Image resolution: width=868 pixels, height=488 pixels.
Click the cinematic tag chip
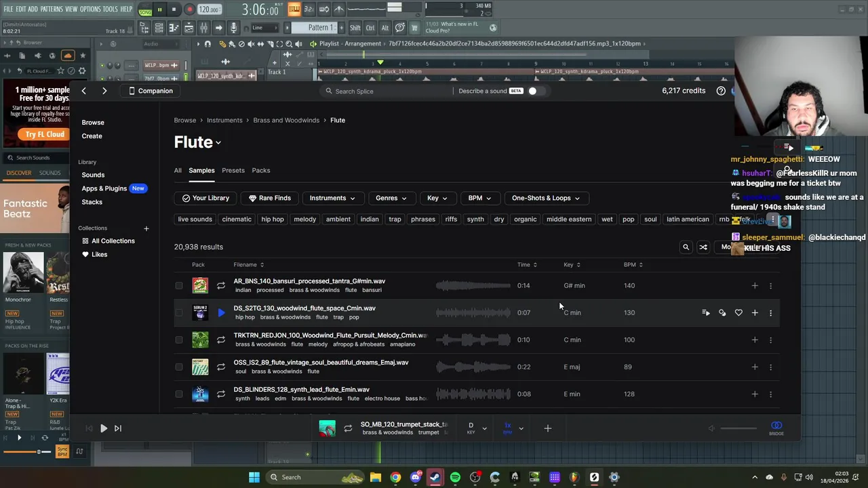tap(237, 219)
